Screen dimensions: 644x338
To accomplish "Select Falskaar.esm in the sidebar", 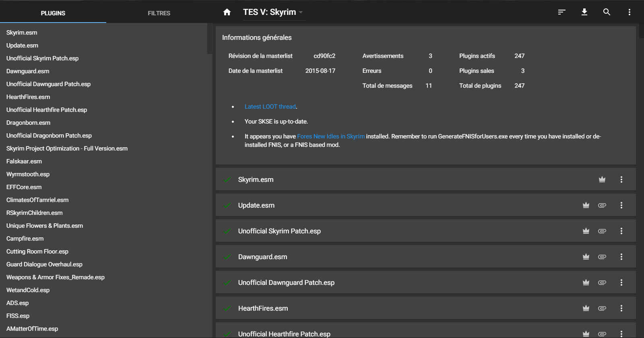I will click(24, 161).
